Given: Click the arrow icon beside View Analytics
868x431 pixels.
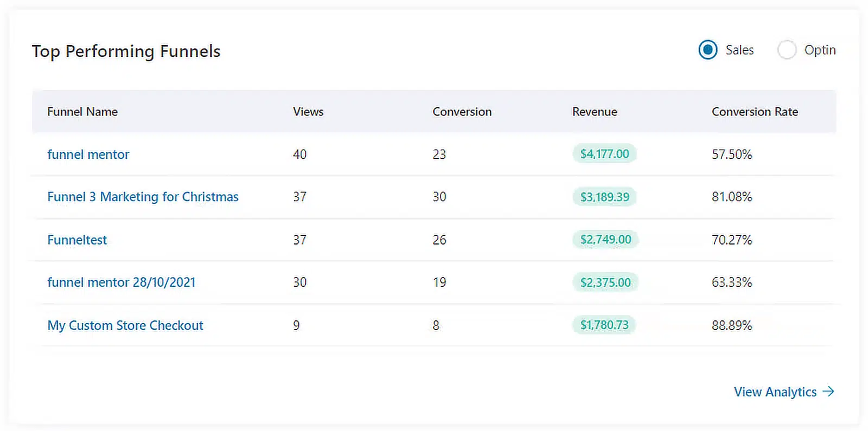Looking at the screenshot, I should [x=828, y=391].
